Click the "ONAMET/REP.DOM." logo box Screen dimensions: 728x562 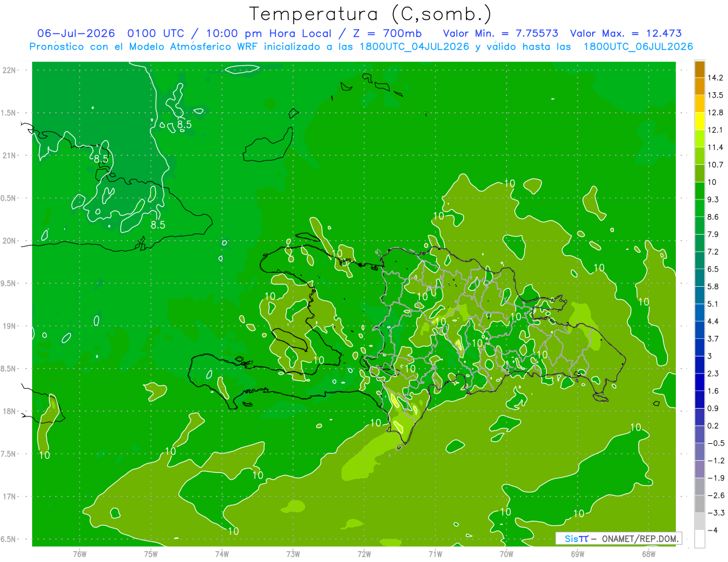[x=619, y=538]
